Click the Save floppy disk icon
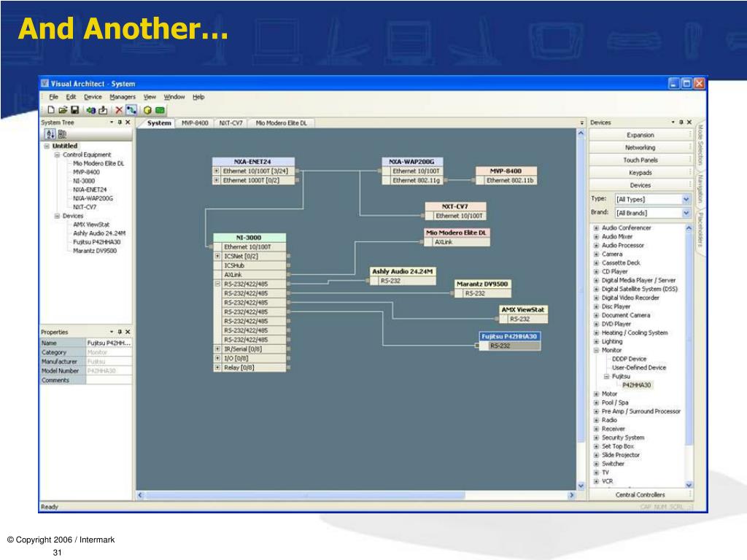Viewport: 747px width, 560px height. point(75,110)
